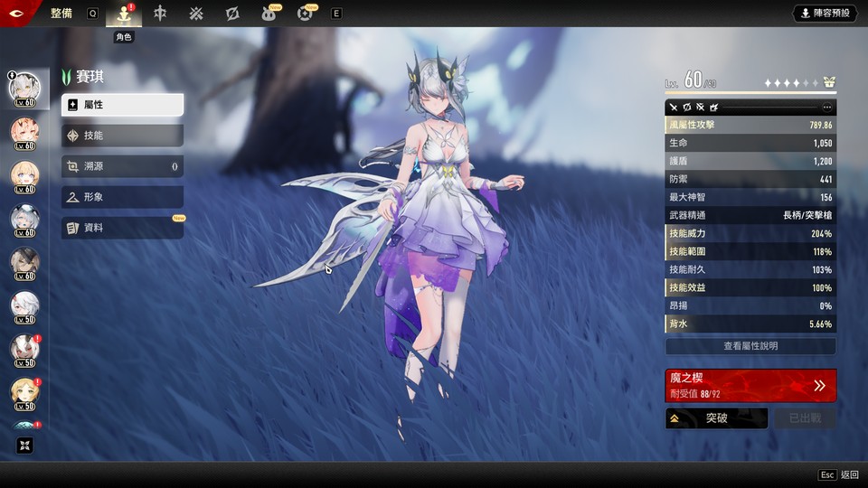The height and width of the screenshot is (488, 868).
Task: Open the three-dot more button in stats header
Action: [x=826, y=108]
